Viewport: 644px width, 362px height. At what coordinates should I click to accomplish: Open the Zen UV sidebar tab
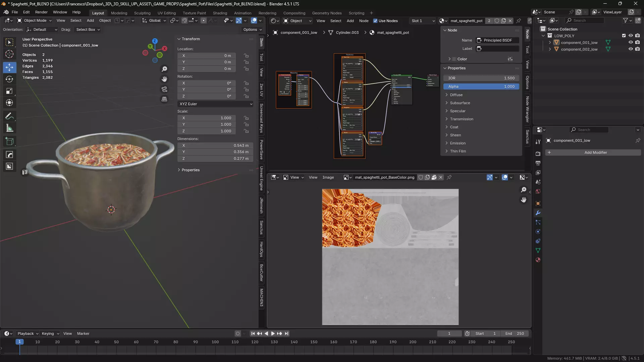coord(262,90)
